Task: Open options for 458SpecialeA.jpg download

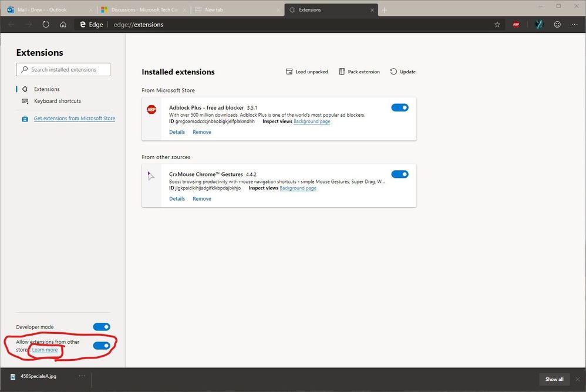Action: click(82, 376)
